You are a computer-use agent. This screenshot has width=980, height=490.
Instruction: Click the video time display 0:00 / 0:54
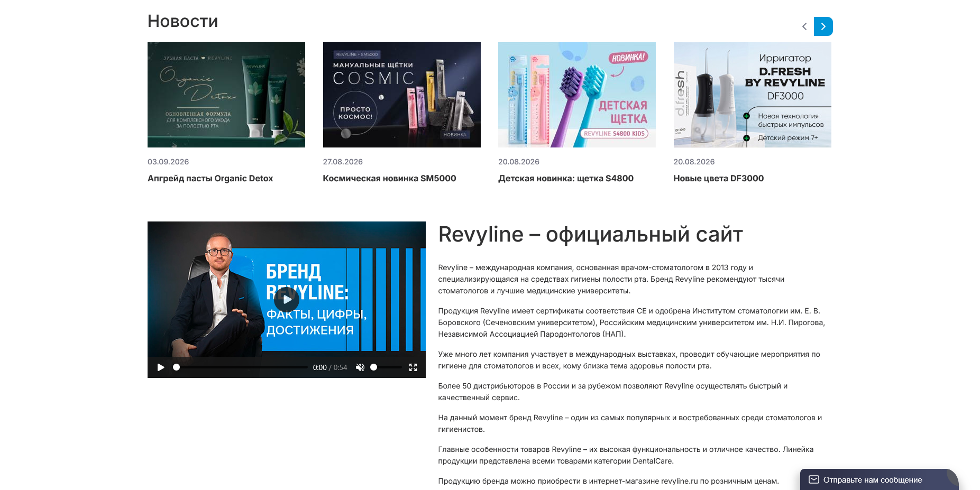(x=330, y=367)
